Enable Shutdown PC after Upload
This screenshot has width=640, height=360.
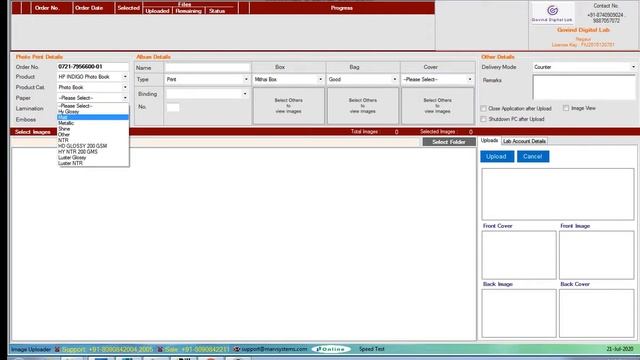pos(484,119)
